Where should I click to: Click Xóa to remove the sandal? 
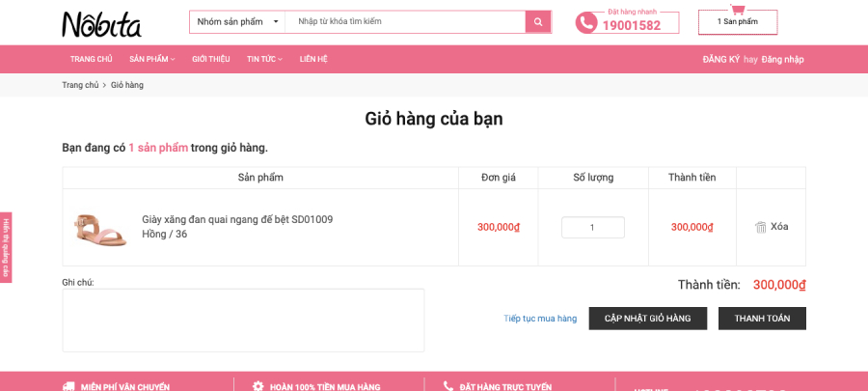pyautogui.click(x=779, y=227)
